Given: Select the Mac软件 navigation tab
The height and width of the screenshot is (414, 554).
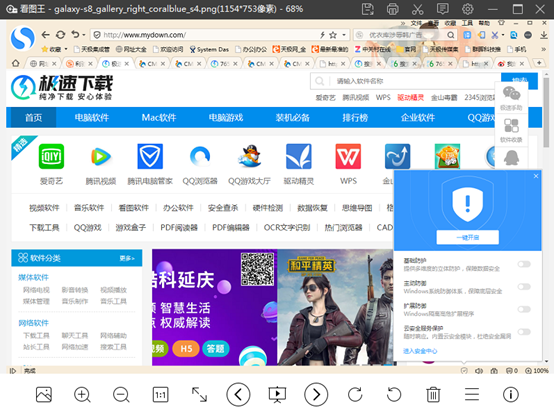Looking at the screenshot, I should coord(159,117).
